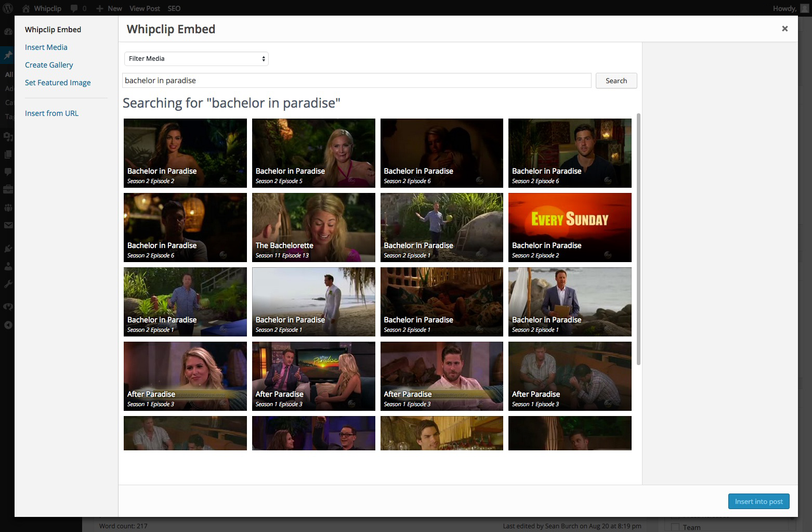Select After Paradise clip of two men in plaid
This screenshot has width=812, height=532.
pos(570,376)
